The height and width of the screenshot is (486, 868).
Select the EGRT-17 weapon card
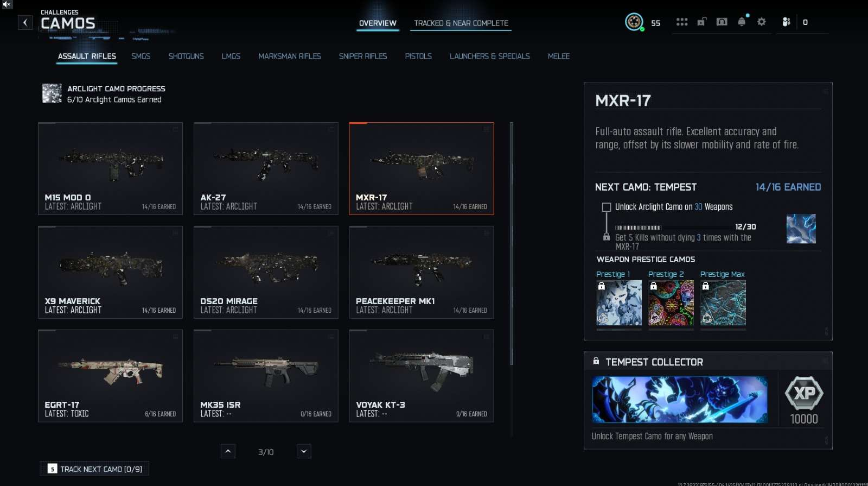pos(110,376)
